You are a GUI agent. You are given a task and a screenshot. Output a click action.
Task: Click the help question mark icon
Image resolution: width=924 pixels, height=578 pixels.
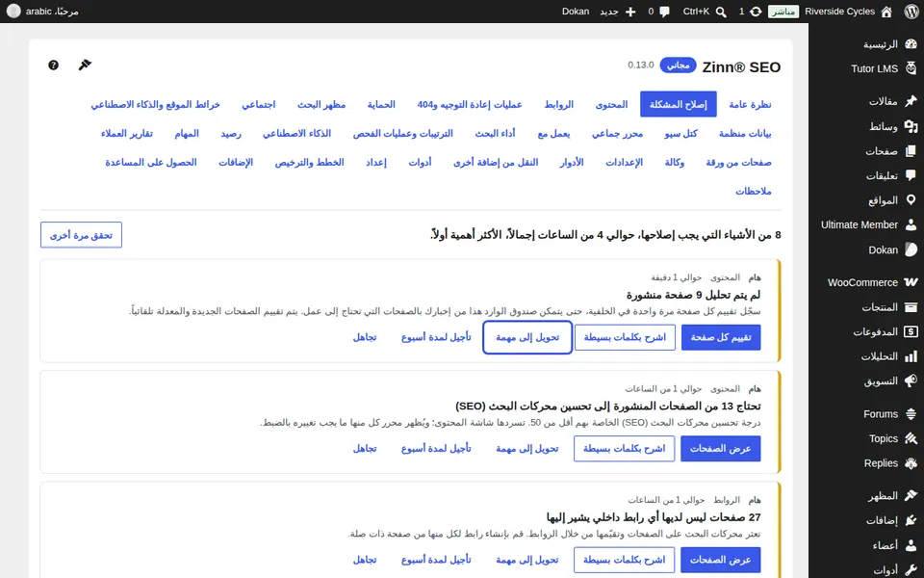pos(53,65)
